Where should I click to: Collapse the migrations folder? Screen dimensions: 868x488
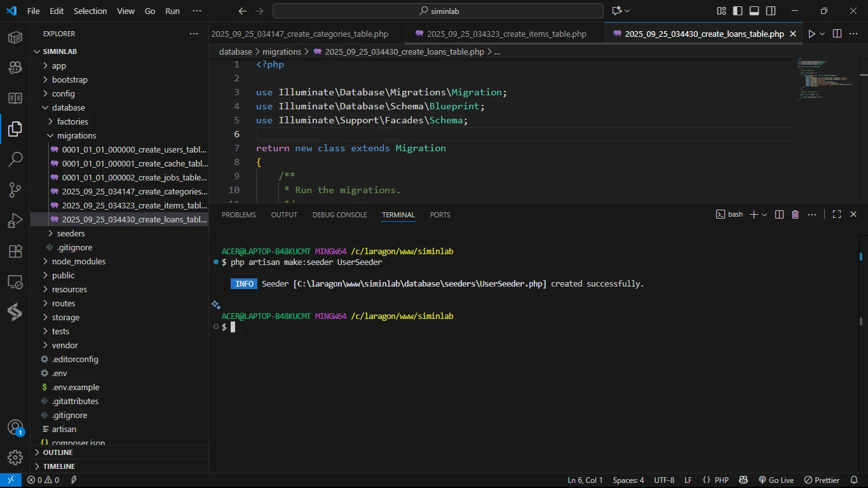point(76,135)
